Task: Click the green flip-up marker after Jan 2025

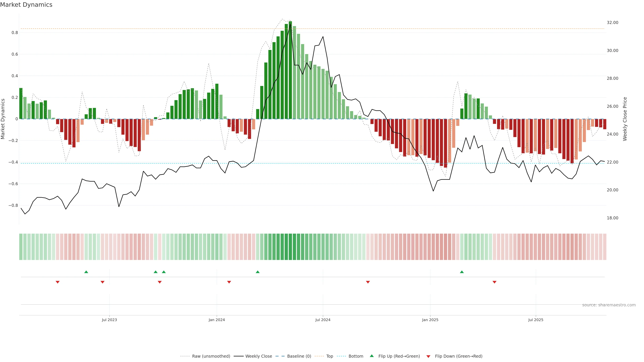Action: click(462, 272)
